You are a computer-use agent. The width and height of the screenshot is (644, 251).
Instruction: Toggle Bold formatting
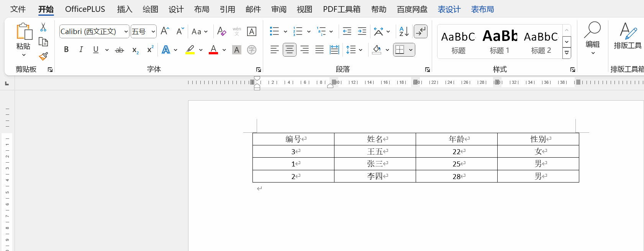tap(66, 50)
